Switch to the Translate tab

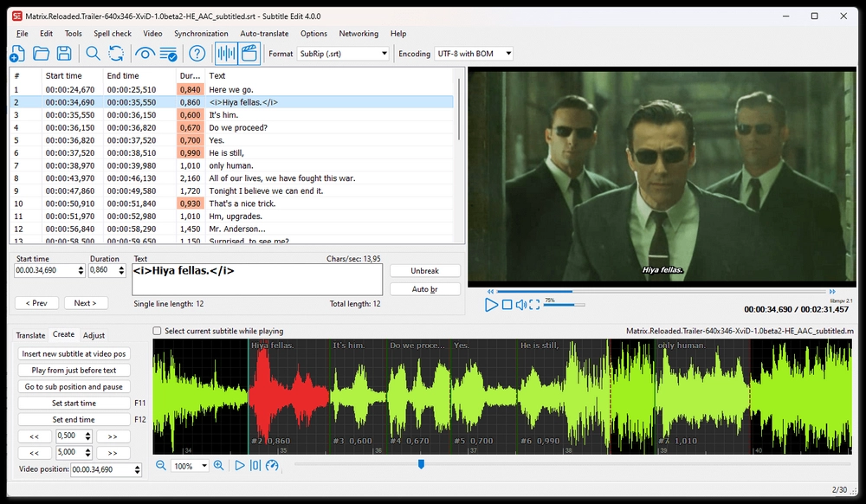coord(30,335)
